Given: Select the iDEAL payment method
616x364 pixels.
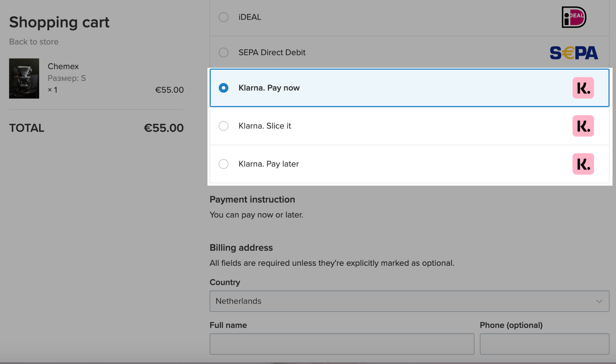Looking at the screenshot, I should 223,17.
